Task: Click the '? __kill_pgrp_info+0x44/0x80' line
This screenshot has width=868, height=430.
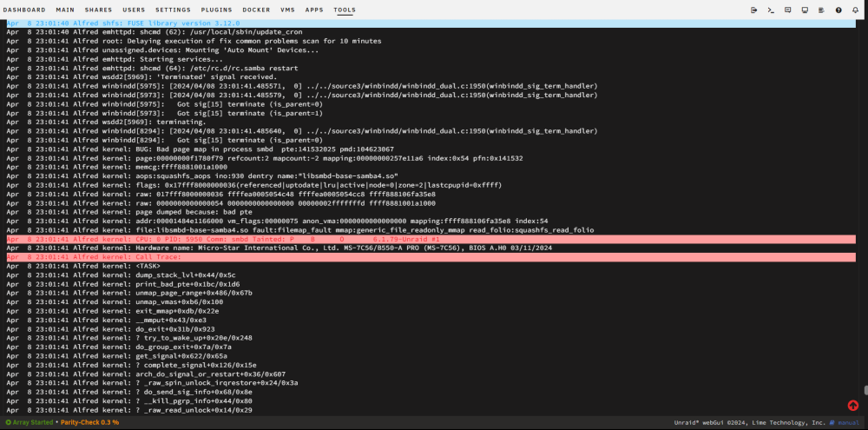Action: point(129,400)
